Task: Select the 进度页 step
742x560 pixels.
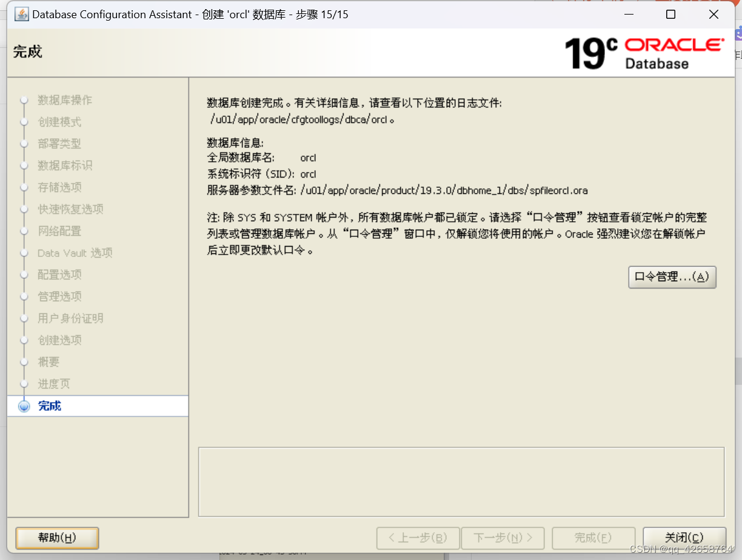Action: point(54,384)
